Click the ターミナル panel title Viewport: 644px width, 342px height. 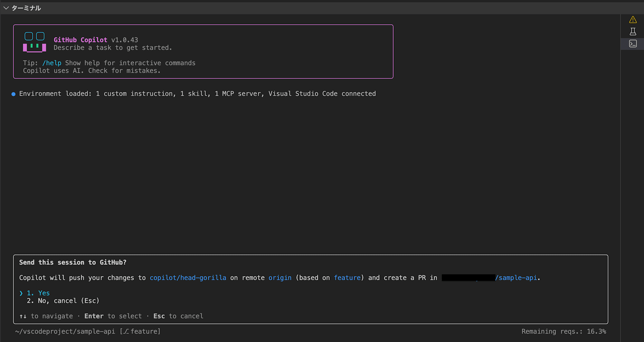[x=26, y=8]
